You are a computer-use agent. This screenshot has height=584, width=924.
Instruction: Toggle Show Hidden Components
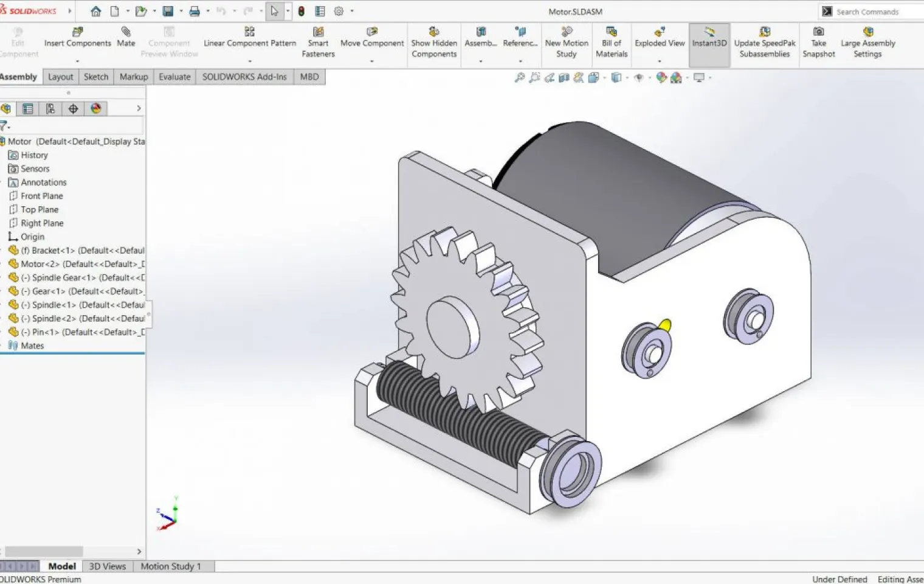click(x=434, y=43)
